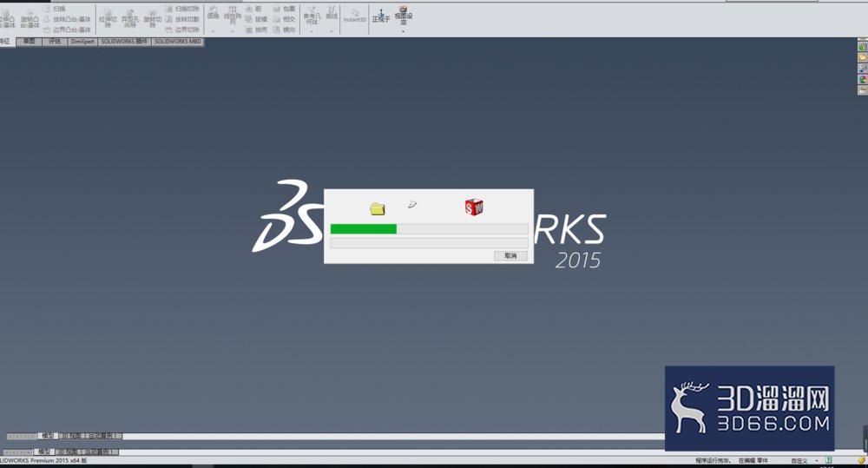Viewport: 868px width, 468px height.
Task: Toggle the Instant3D tool
Action: pyautogui.click(x=355, y=16)
